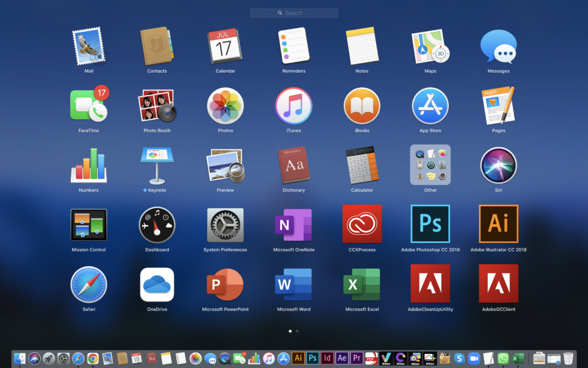Open Mission Control
This screenshot has height=368, width=588.
tap(89, 223)
